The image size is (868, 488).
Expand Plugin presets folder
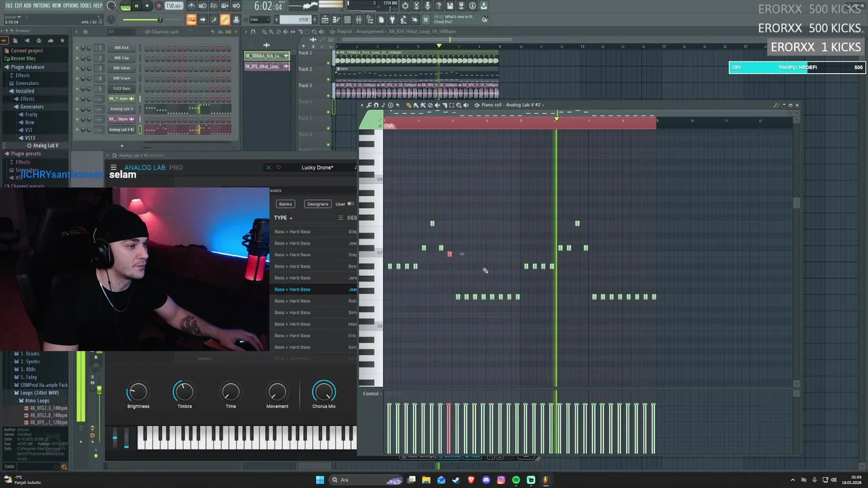pyautogui.click(x=26, y=154)
